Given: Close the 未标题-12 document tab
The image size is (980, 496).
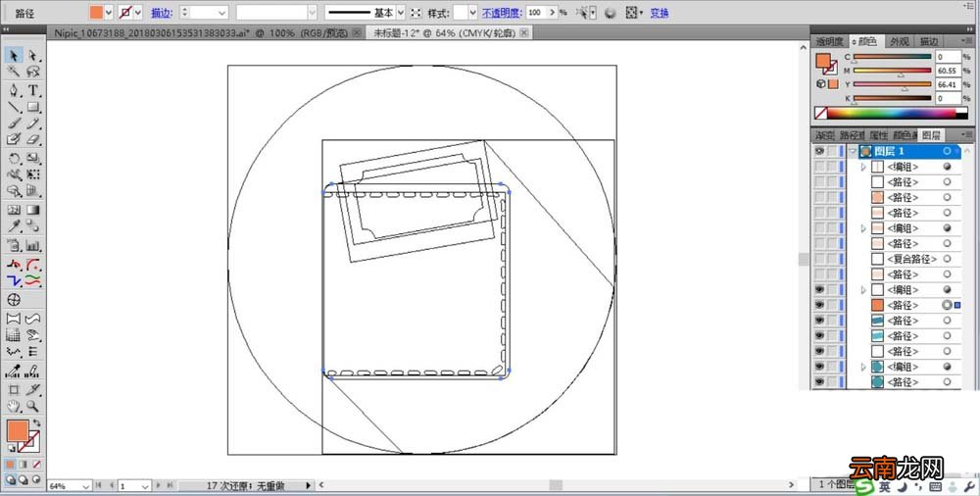Looking at the screenshot, I should click(523, 32).
